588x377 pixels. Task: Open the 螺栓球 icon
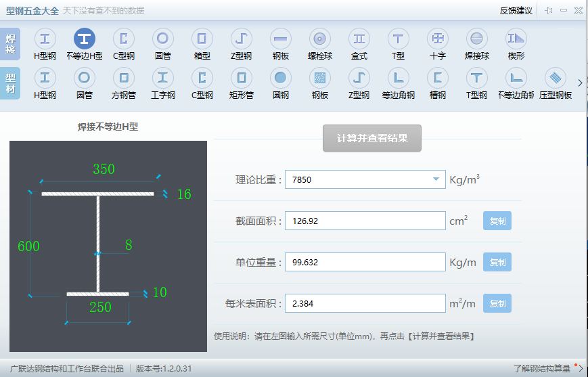pyautogui.click(x=319, y=39)
